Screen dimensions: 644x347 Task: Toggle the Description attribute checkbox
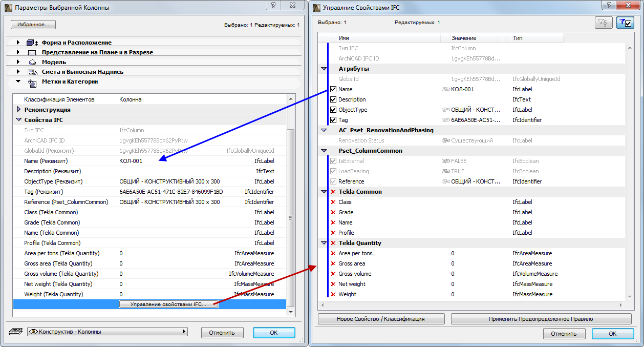(x=333, y=99)
